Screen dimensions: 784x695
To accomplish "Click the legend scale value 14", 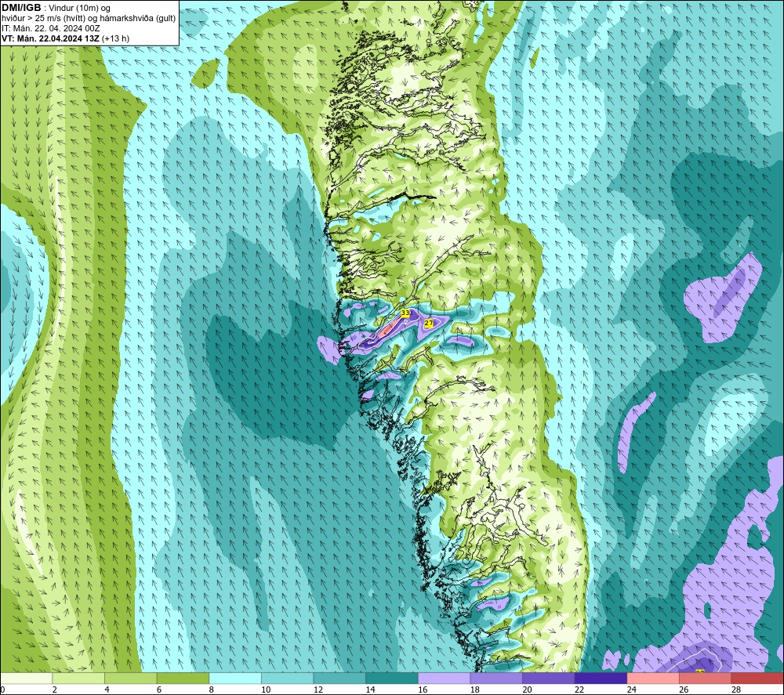I will pyautogui.click(x=371, y=690).
